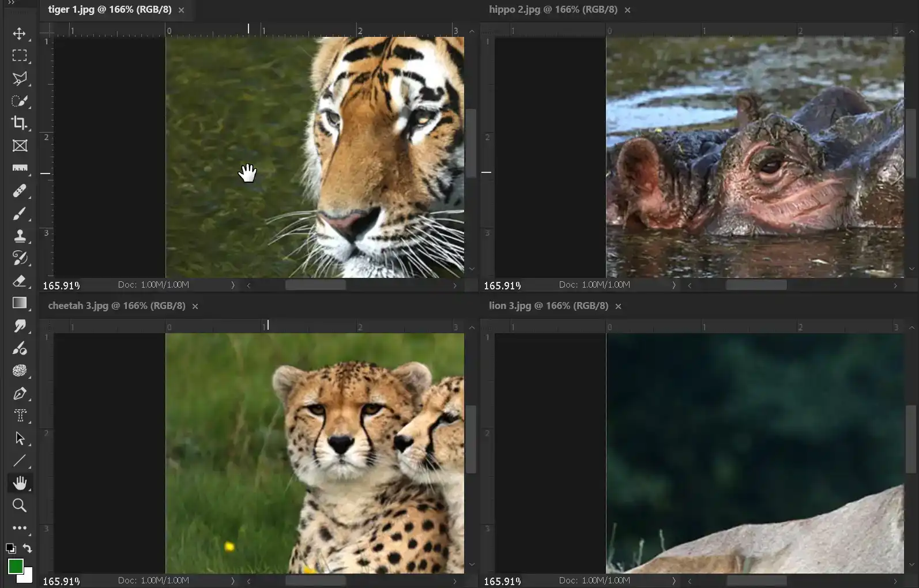Click the tiger 1.jpg zoom percentage field

[x=61, y=285]
